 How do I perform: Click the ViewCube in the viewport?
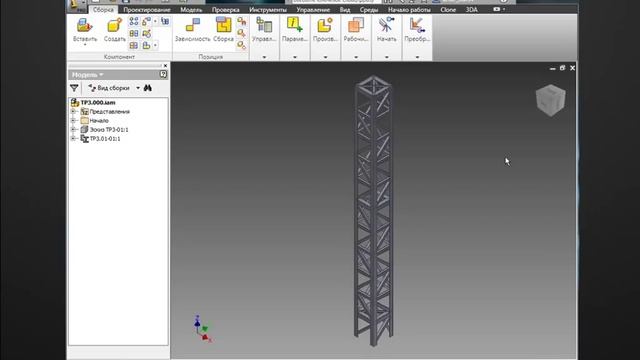[x=550, y=100]
